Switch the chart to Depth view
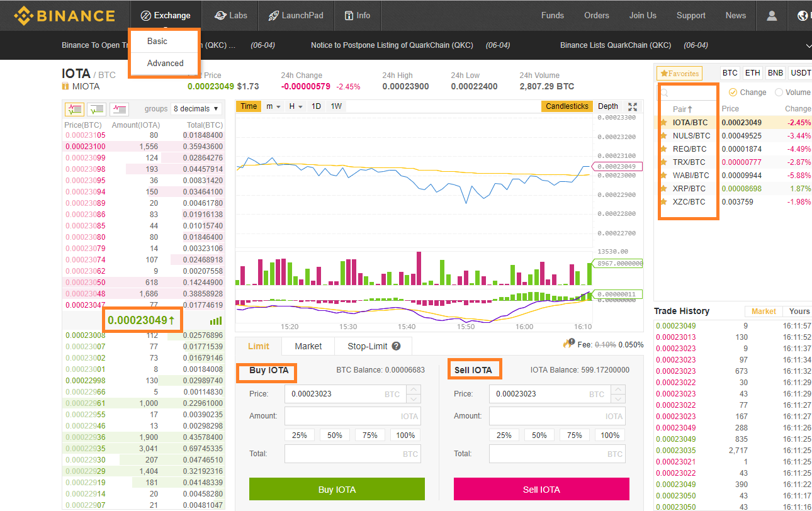This screenshot has width=812, height=511. [x=608, y=106]
